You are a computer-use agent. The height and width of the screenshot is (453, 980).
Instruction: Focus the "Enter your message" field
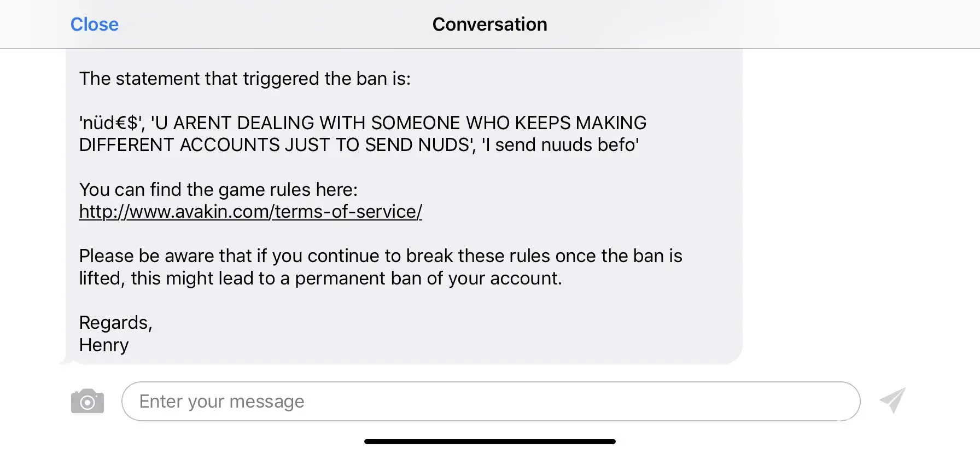click(x=490, y=402)
